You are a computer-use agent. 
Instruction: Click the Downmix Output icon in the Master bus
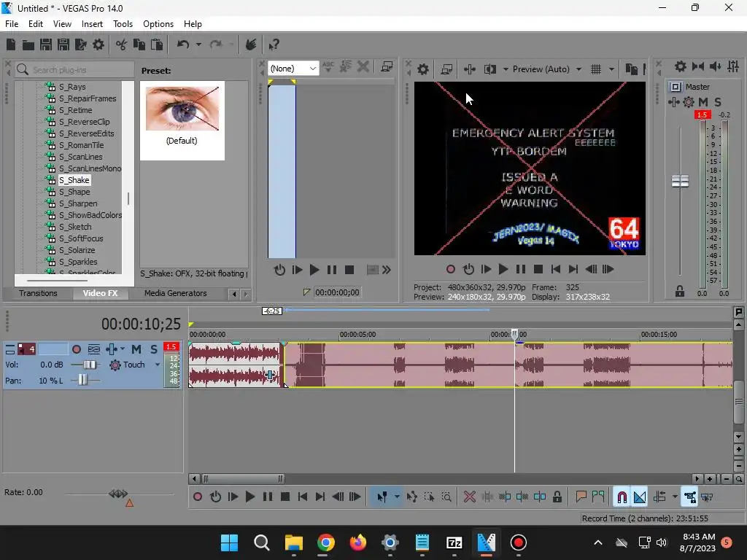pos(698,66)
